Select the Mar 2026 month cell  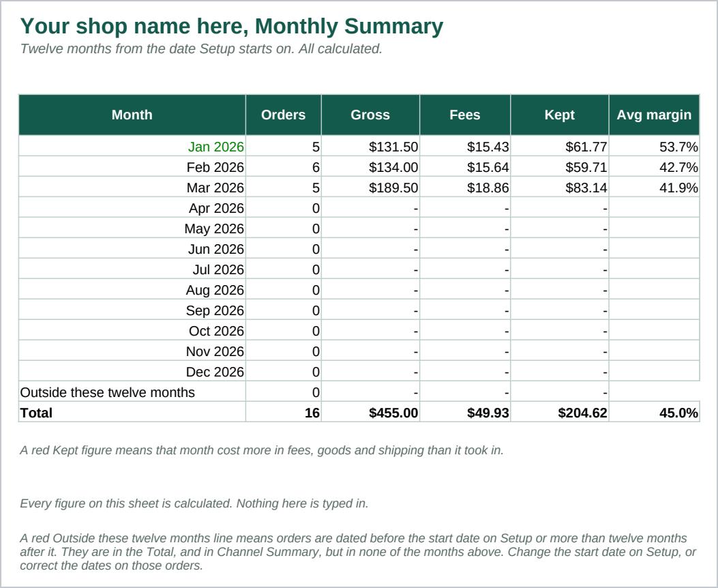132,188
